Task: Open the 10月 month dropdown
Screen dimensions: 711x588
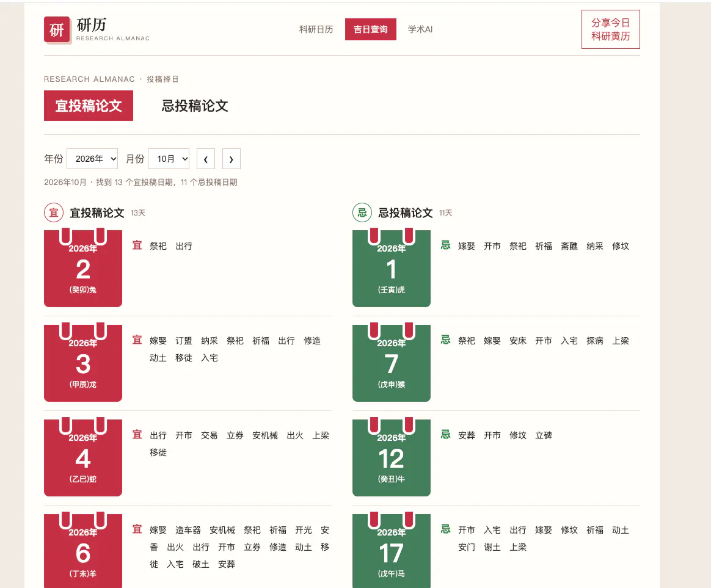Action: [x=169, y=159]
